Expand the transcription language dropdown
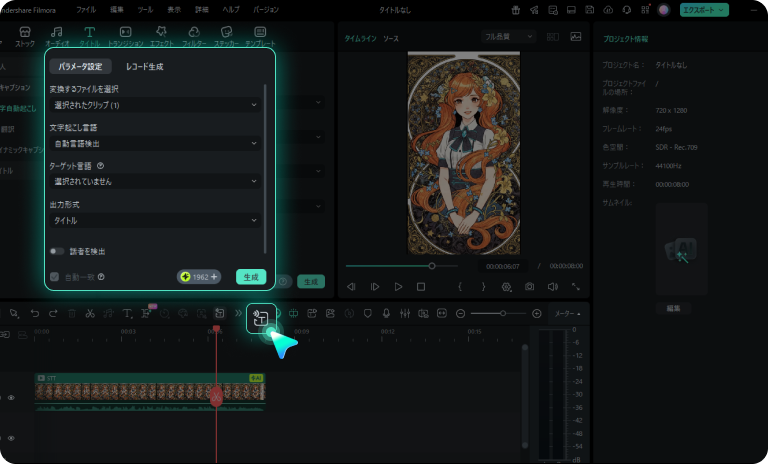Viewport: 768px width, 464px height. [156, 143]
